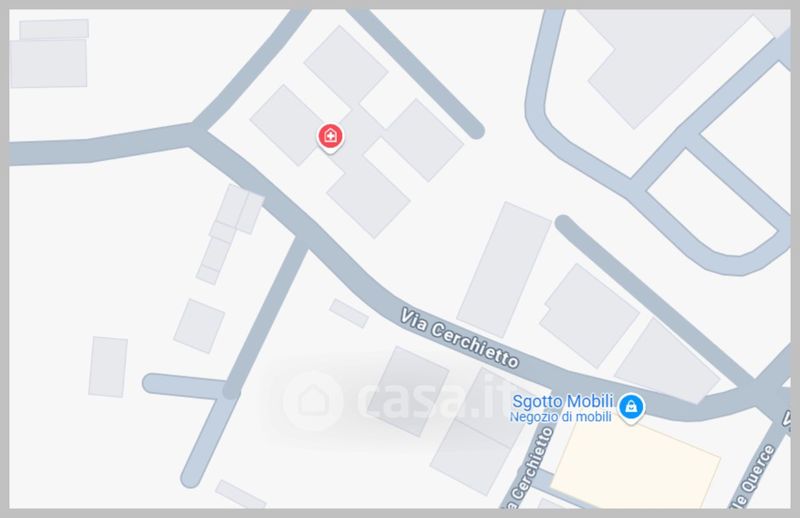Viewport: 800px width, 518px height.
Task: Select the rectangular building in the top-left corner
Action: coord(48,54)
